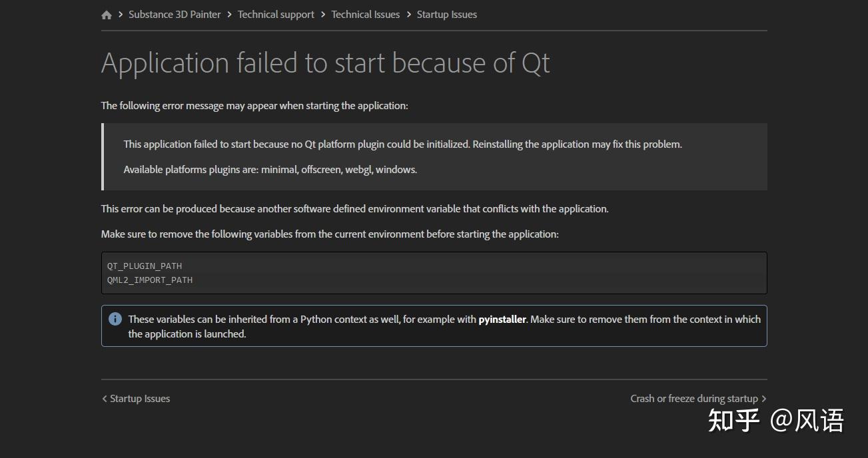Click the chevron before Startup Issues

coord(408,14)
